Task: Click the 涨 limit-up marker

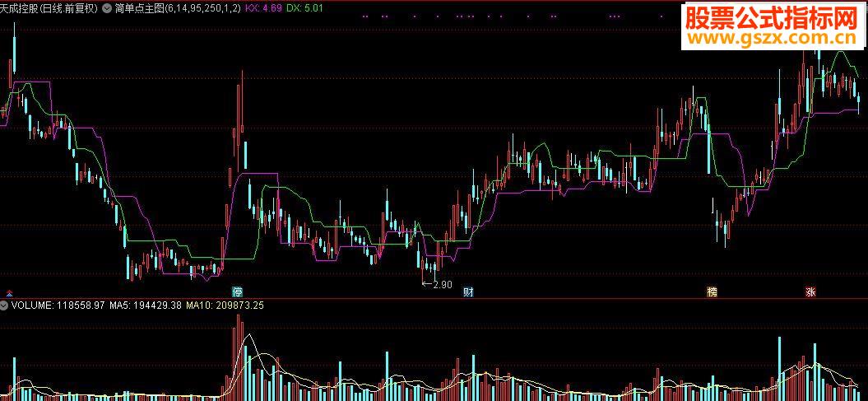Action: click(x=810, y=291)
